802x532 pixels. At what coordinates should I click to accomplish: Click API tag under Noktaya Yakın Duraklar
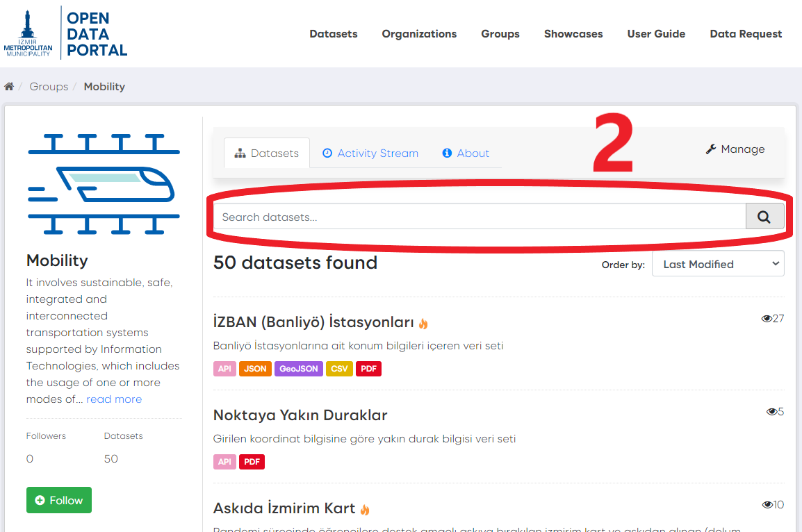click(224, 462)
